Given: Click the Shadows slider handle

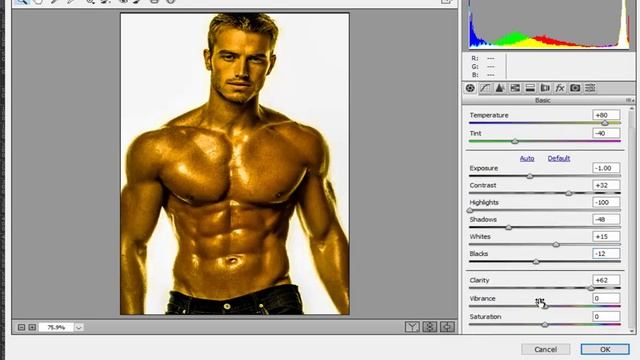Looking at the screenshot, I should 509,227.
